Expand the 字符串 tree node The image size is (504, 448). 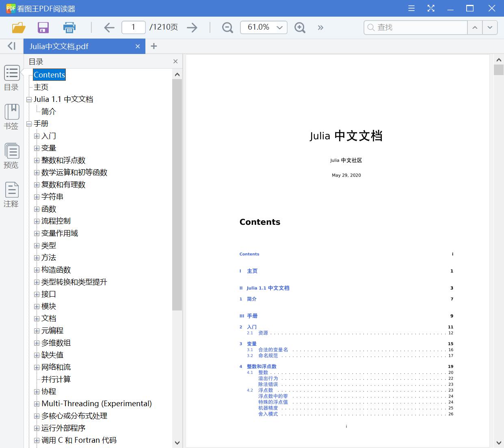pos(37,197)
